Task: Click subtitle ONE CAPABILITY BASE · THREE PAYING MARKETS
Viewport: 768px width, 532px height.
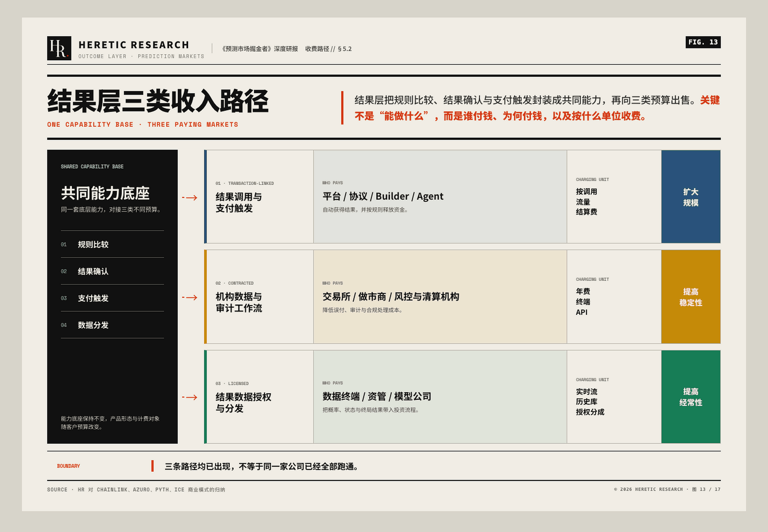Action: coord(142,124)
